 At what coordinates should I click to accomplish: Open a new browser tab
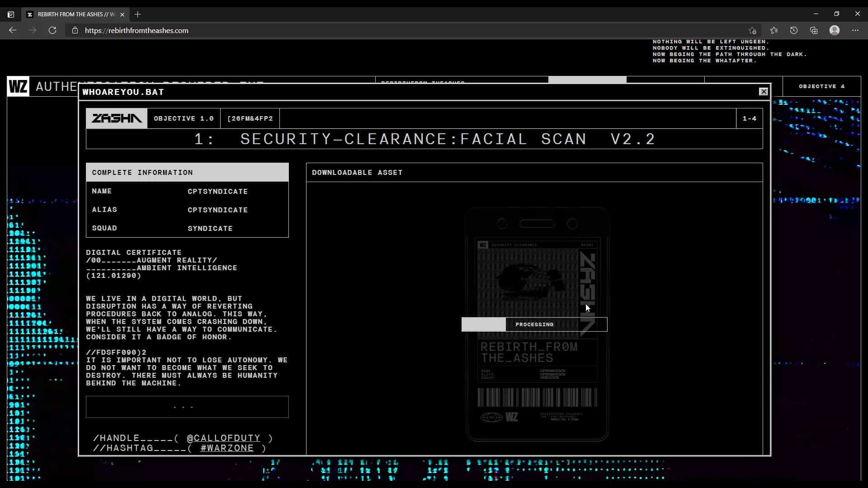tap(138, 14)
